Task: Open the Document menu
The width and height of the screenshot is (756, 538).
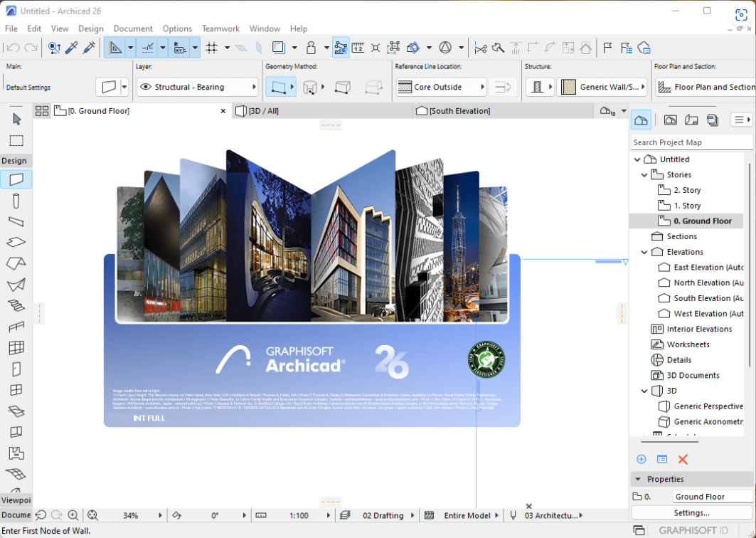Action: click(x=133, y=28)
